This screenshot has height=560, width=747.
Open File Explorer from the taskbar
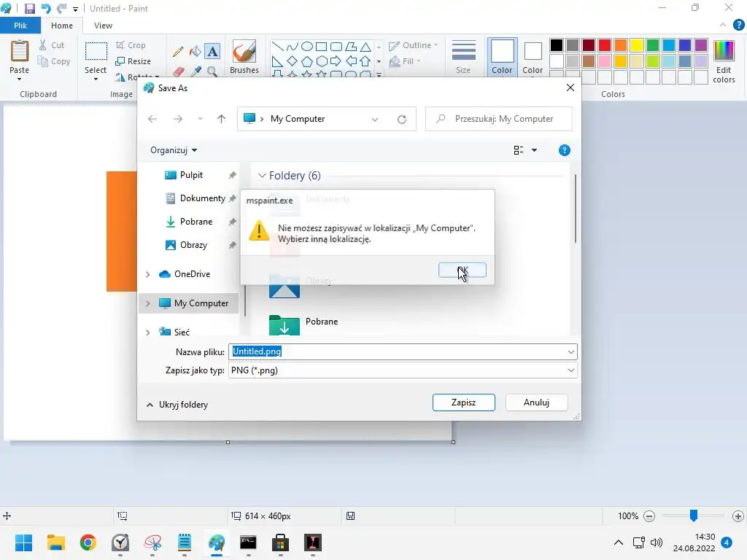click(55, 542)
